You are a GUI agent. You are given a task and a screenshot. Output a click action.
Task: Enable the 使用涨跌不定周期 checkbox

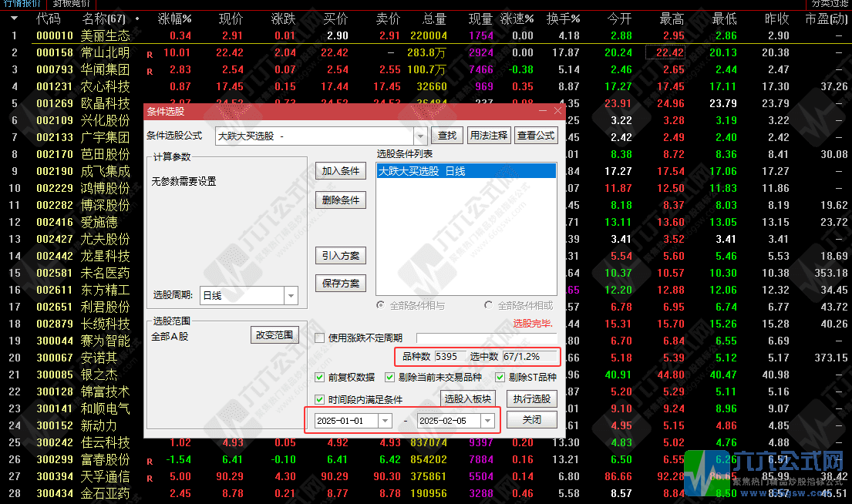(320, 338)
